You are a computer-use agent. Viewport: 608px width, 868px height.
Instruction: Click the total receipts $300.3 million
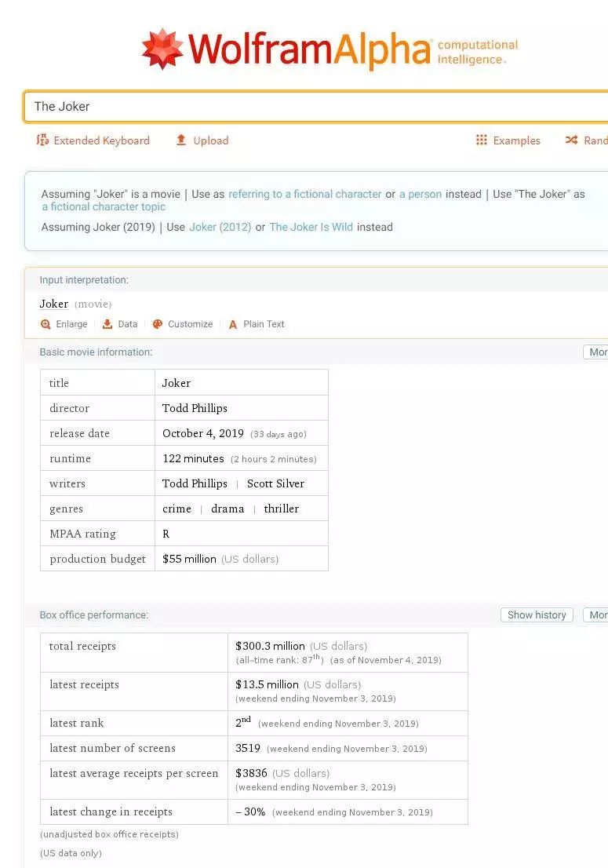(x=270, y=646)
